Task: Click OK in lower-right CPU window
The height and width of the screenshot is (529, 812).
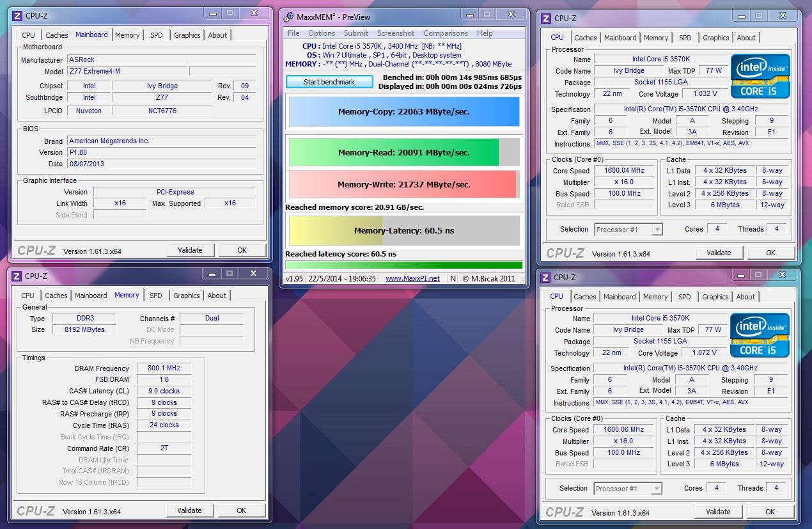Action: (x=770, y=512)
